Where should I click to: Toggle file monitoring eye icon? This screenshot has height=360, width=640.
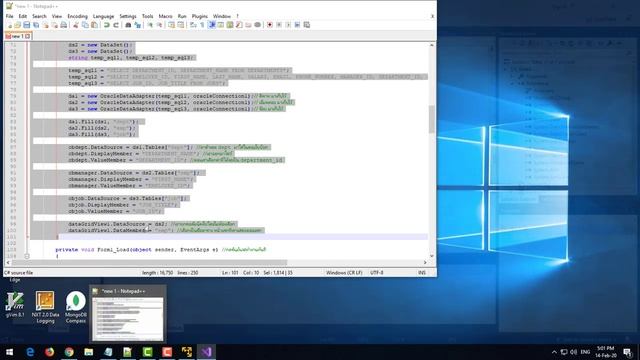[258, 25]
